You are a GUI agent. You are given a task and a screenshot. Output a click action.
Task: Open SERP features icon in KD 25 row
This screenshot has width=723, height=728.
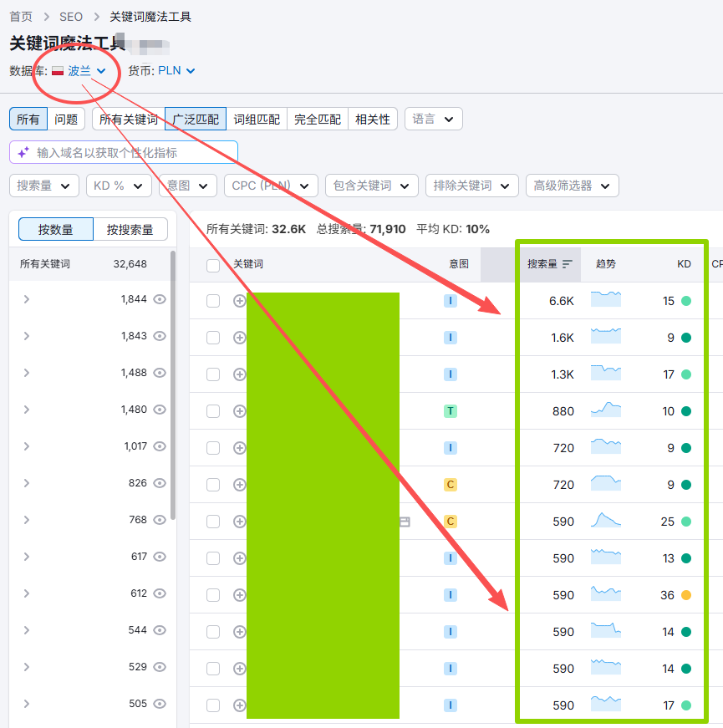click(x=405, y=522)
